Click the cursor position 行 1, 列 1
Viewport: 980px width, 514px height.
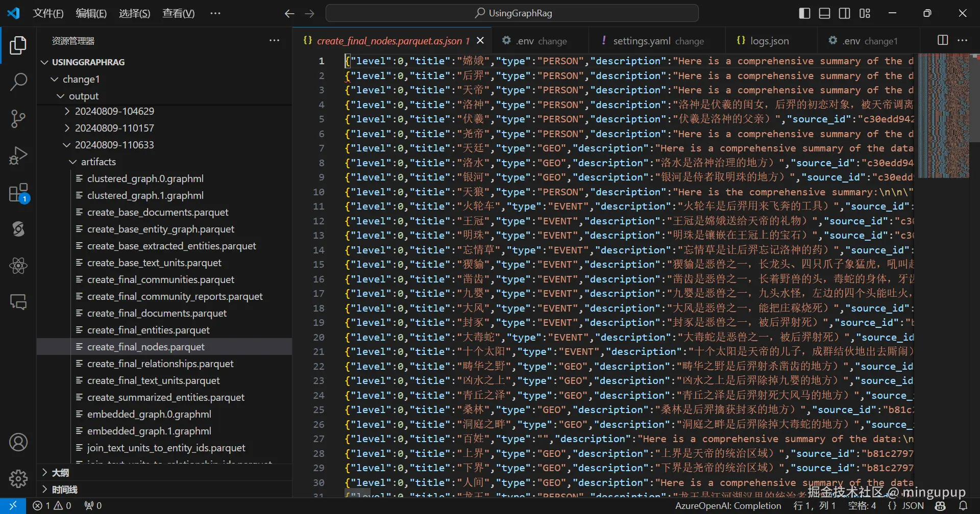click(815, 506)
